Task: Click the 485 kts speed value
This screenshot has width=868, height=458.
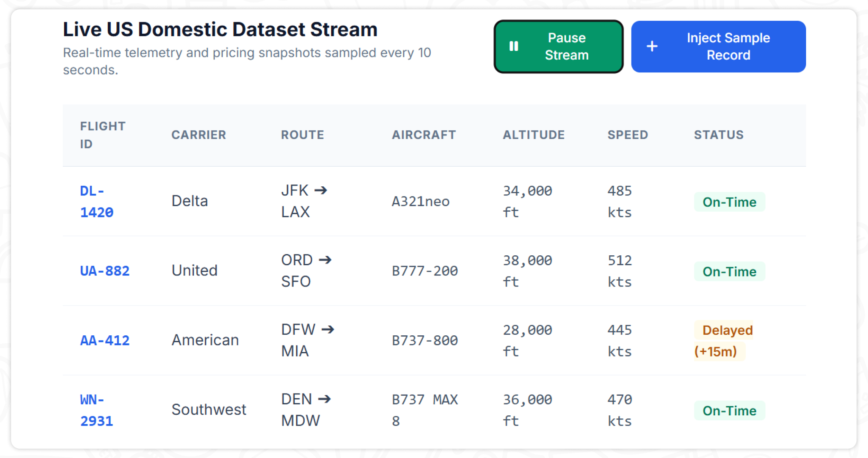Action: pos(620,202)
